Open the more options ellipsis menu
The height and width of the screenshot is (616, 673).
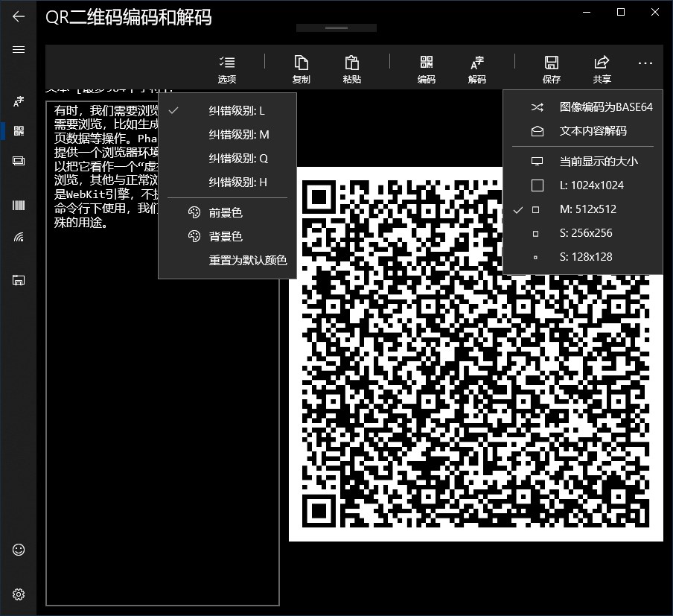coord(645,63)
